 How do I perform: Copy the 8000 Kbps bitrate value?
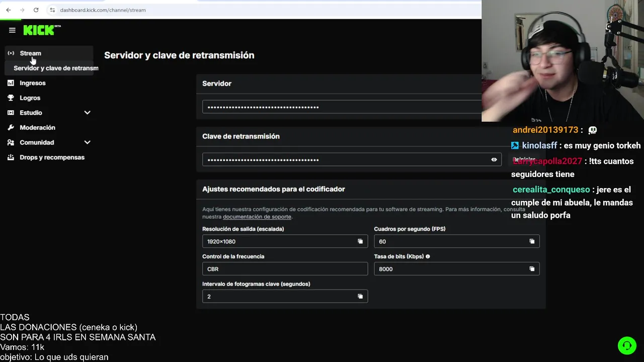click(532, 269)
